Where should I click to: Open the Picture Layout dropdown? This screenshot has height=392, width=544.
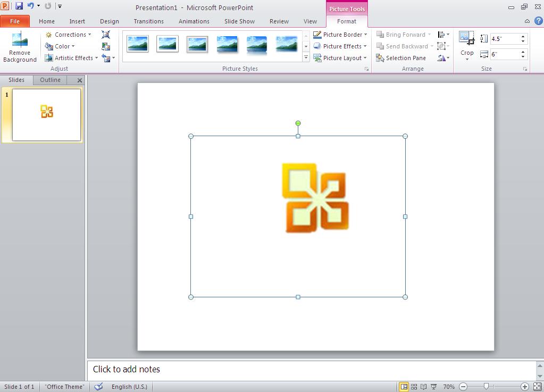pos(340,58)
